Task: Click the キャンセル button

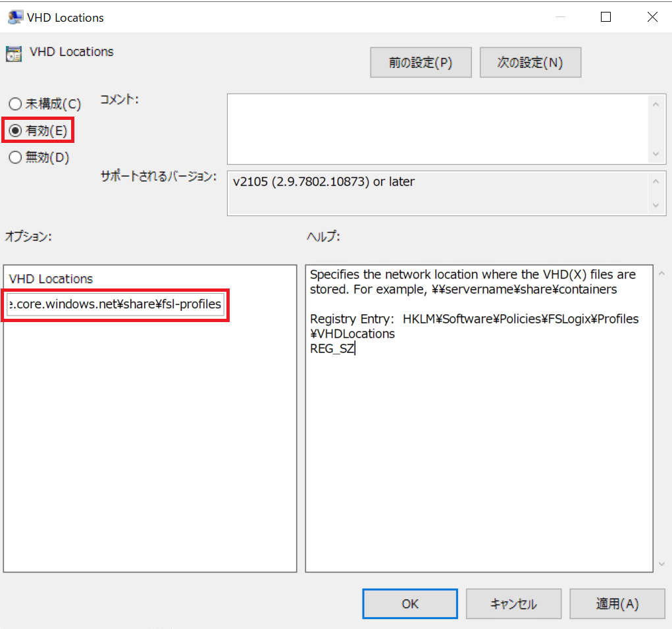Action: click(513, 604)
